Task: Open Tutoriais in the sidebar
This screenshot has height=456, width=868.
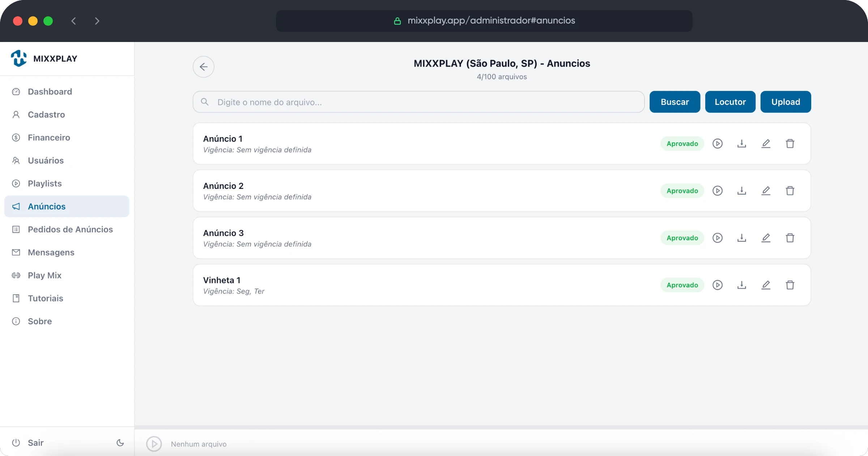Action: pyautogui.click(x=67, y=299)
